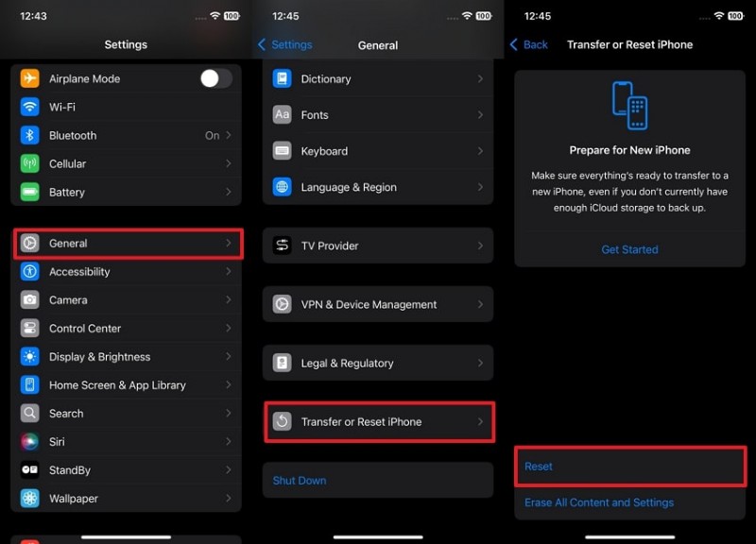The image size is (756, 544).
Task: Tap the Search label in Settings list
Action: [66, 414]
